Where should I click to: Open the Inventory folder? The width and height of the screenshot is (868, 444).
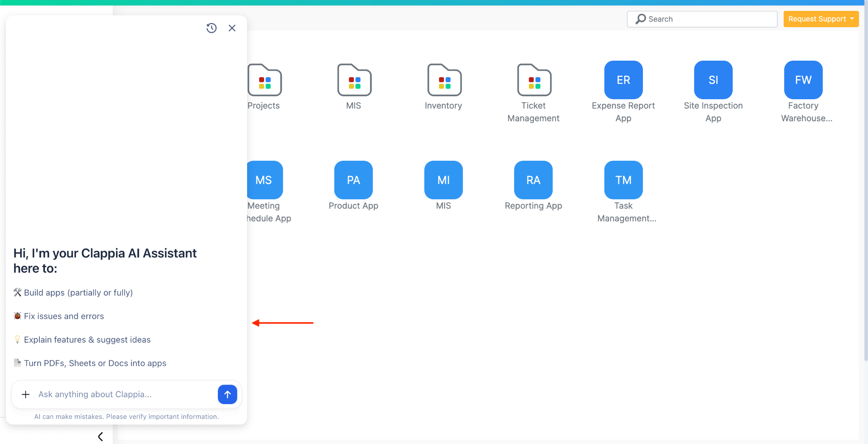(443, 81)
